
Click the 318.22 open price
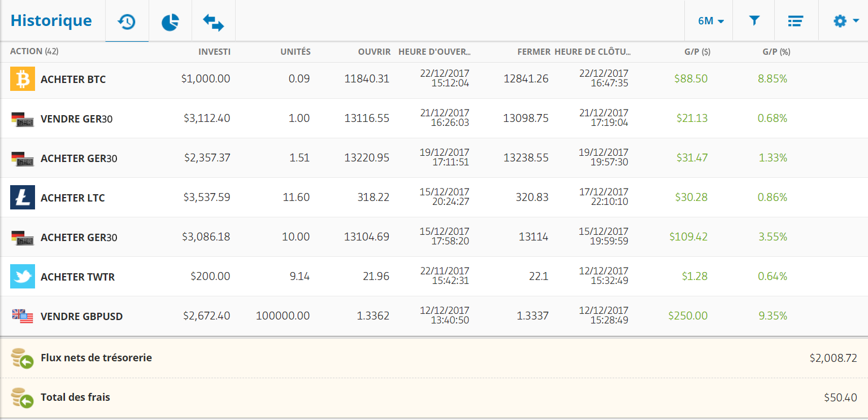point(374,198)
